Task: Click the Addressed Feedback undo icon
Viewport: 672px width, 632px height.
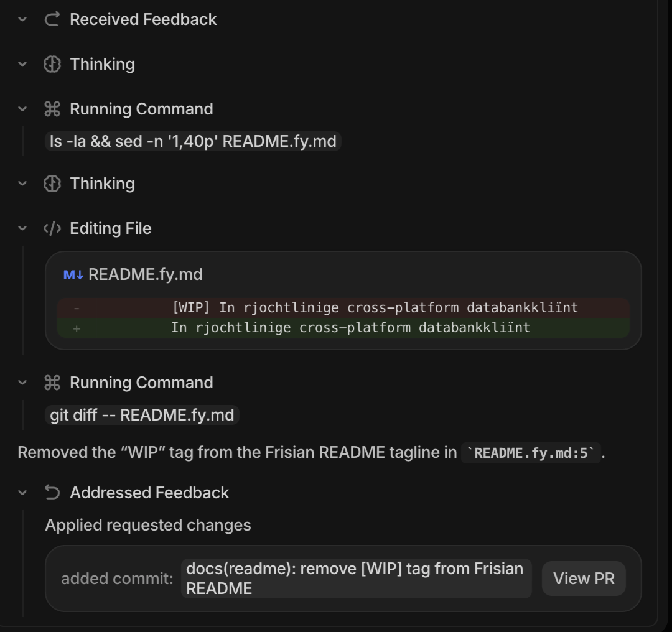Action: coord(52,492)
